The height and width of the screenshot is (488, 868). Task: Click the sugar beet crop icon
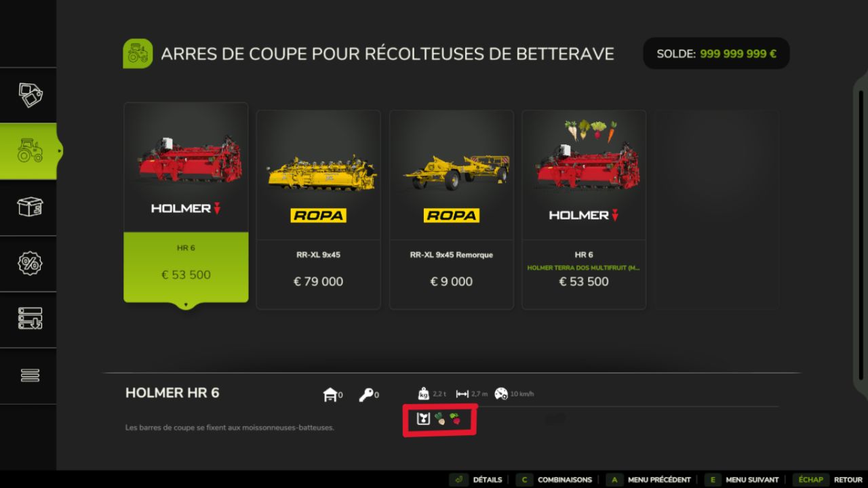point(440,420)
